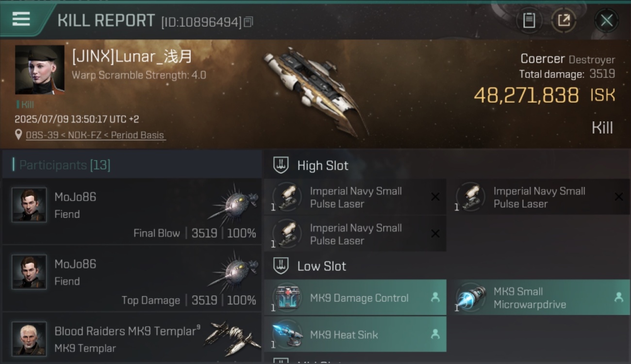Close the kill report window
631x364 pixels.
coord(606,20)
